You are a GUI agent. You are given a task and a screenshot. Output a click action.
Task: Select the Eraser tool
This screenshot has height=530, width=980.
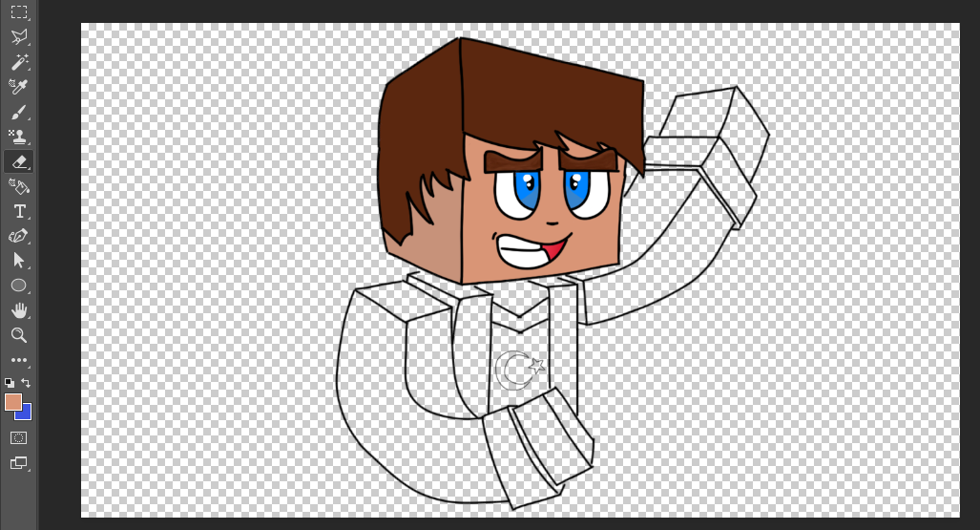tap(19, 161)
